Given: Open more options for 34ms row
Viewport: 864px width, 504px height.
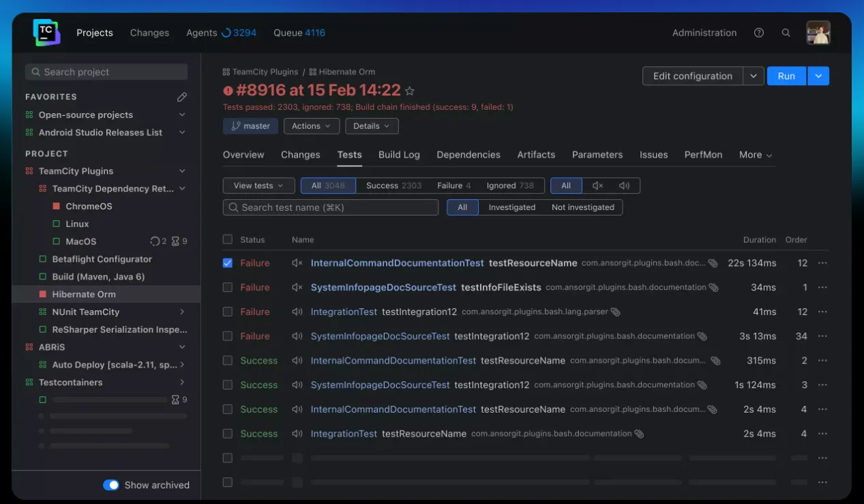Looking at the screenshot, I should click(x=822, y=288).
